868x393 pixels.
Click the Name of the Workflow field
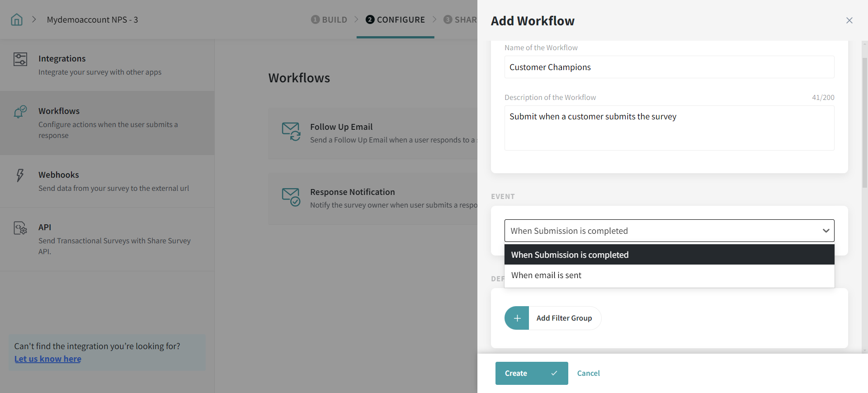coord(669,67)
